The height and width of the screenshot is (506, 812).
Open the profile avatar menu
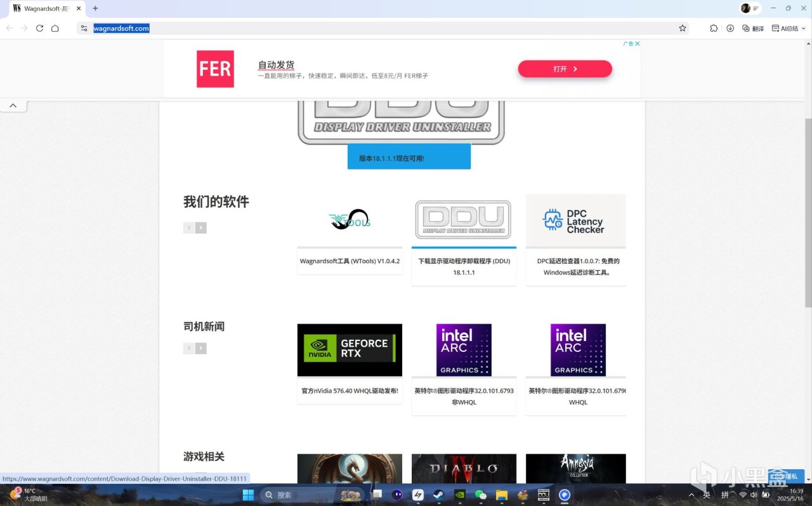point(745,8)
